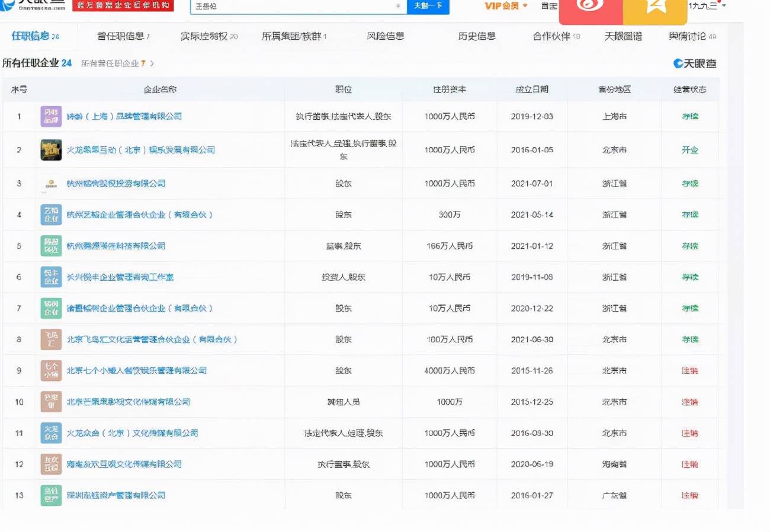Open the 七个小矮 brown logo in row 9
The height and width of the screenshot is (532, 770).
[x=51, y=371]
